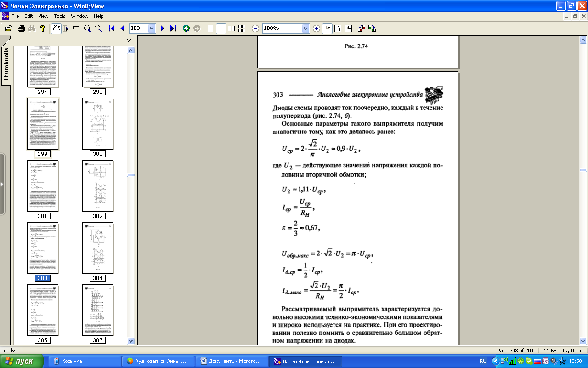This screenshot has height=368, width=588.
Task: Switch to Single Page layout
Action: tap(210, 29)
